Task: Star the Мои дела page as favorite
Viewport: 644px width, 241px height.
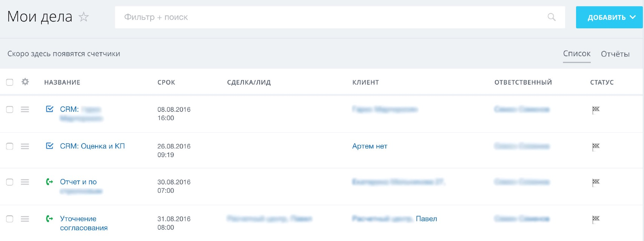Action: point(83,17)
